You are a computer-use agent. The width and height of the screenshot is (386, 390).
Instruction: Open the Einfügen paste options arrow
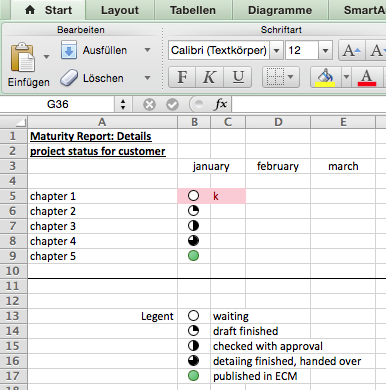coord(47,57)
